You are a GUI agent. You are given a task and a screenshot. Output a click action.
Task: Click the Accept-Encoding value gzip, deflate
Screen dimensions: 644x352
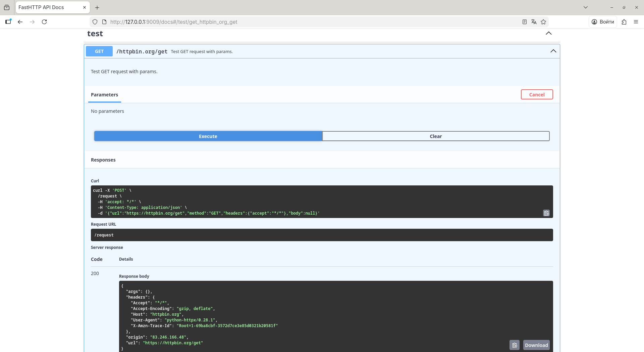(195, 308)
